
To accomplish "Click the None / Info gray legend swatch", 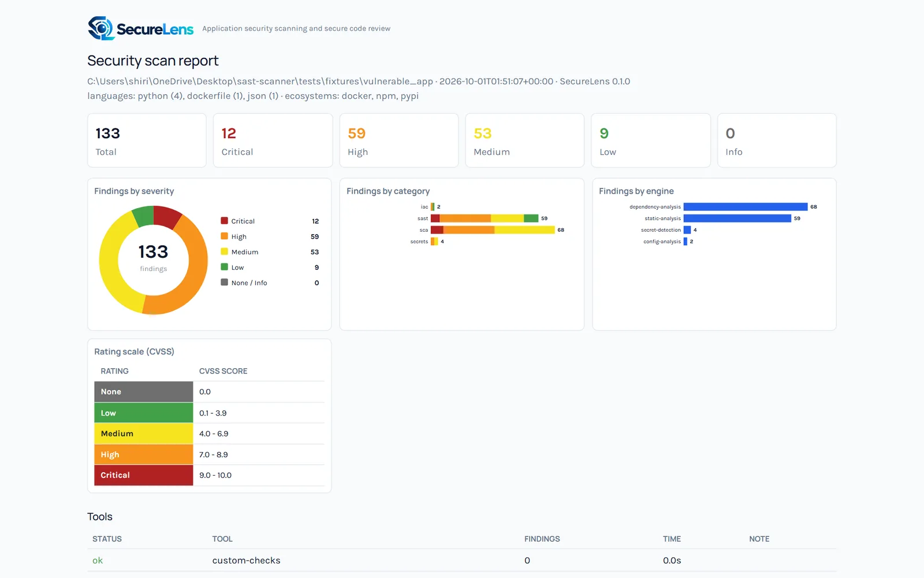I will [224, 282].
